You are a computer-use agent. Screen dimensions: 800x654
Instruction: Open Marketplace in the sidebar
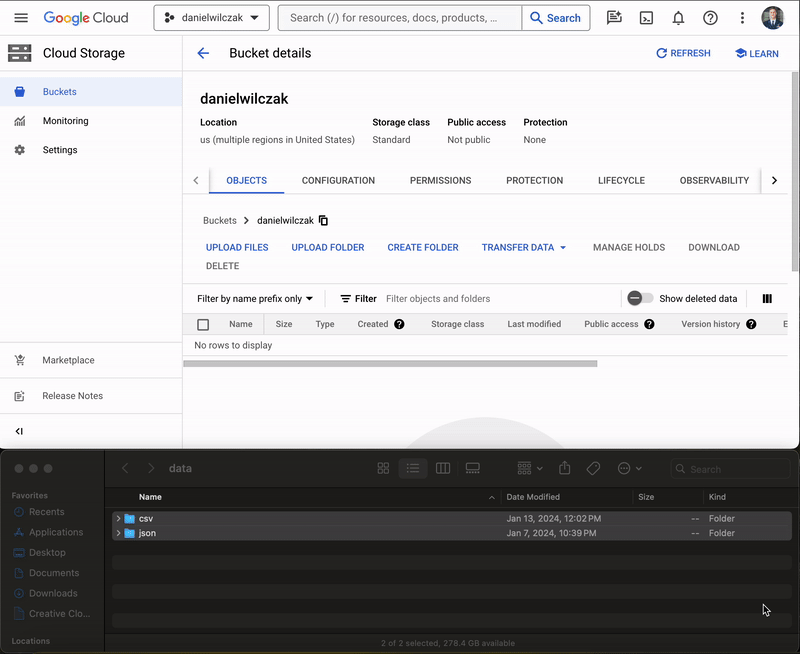click(91, 360)
